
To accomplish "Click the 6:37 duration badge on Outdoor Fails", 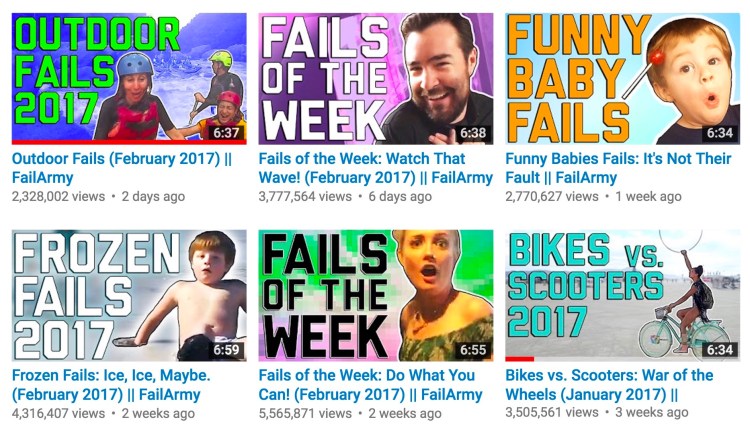I will 226,133.
